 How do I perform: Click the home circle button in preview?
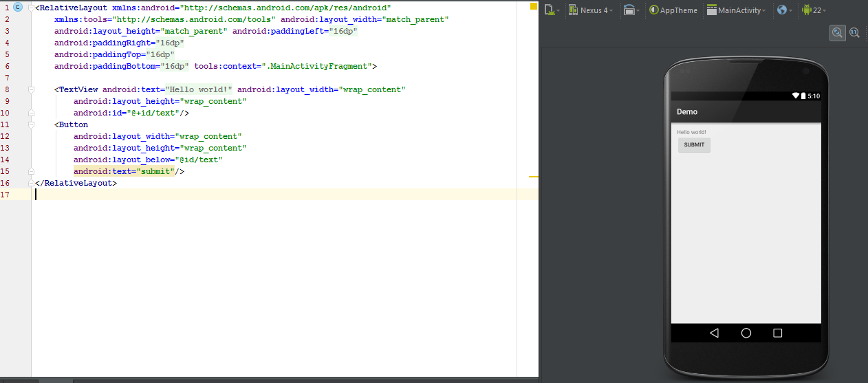(x=746, y=333)
